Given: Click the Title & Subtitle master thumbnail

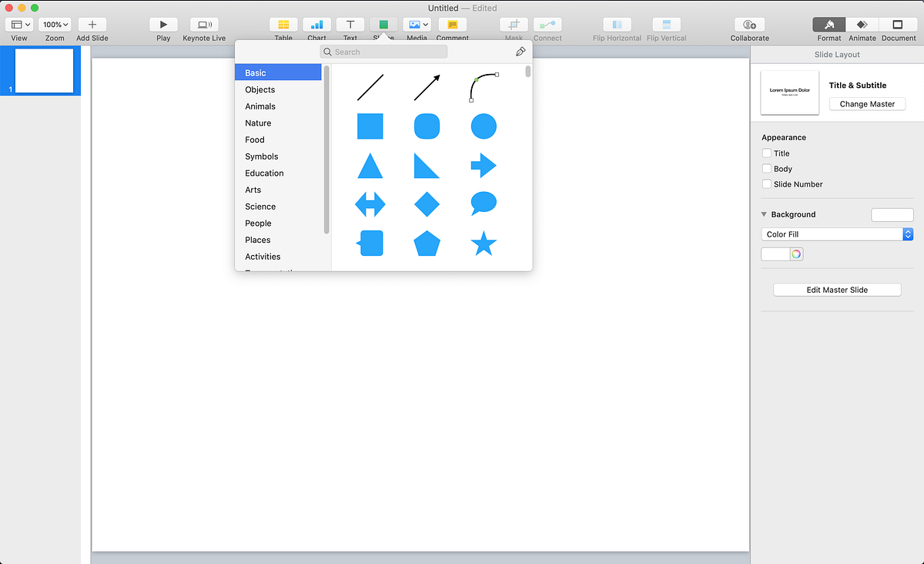Looking at the screenshot, I should coord(790,92).
